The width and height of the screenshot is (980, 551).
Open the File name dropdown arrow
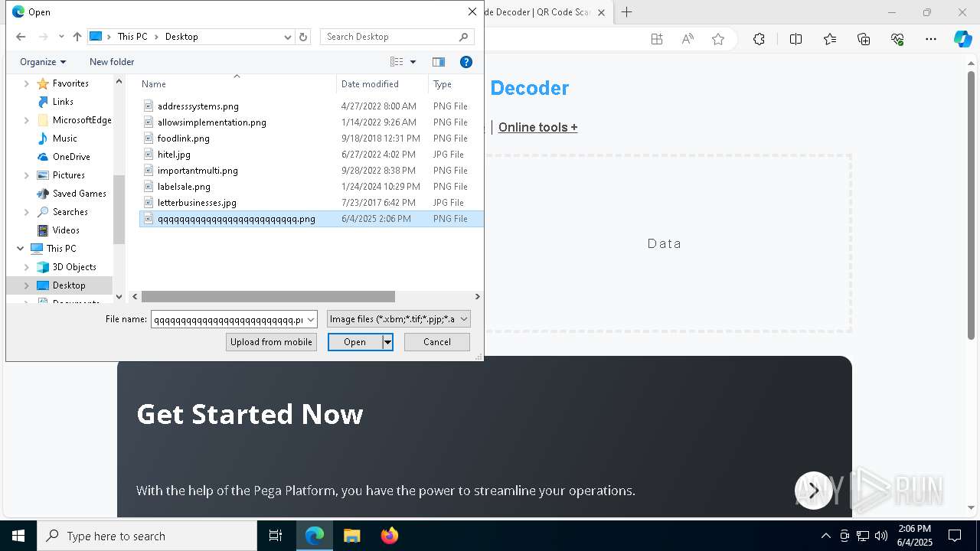[x=311, y=320]
